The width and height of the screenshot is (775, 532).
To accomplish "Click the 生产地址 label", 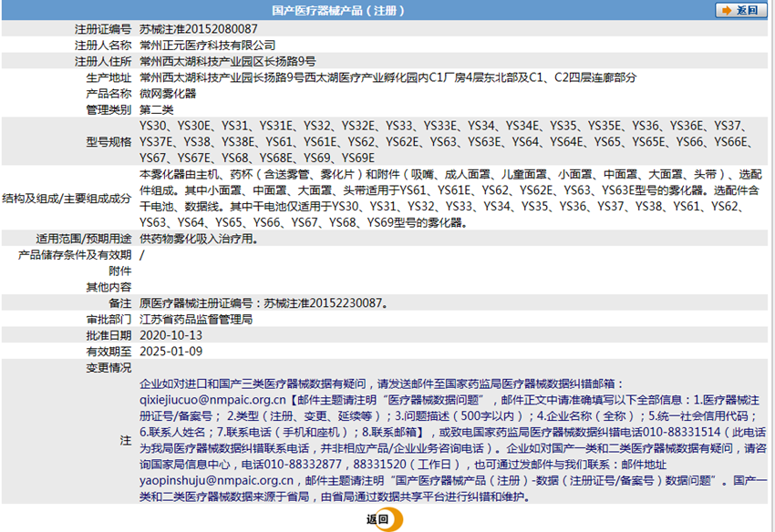I will pos(108,77).
